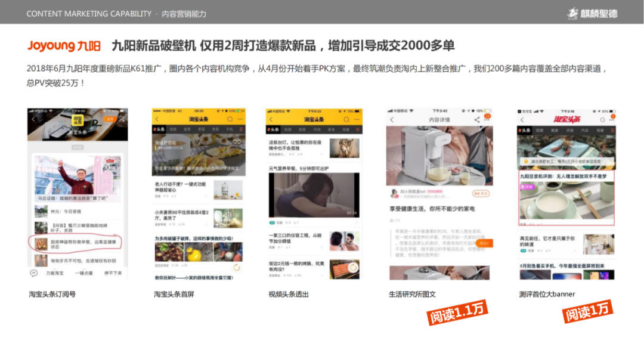Open the red channel list icon after the 母婴 tab
This screenshot has height=362, width=644.
(612, 130)
